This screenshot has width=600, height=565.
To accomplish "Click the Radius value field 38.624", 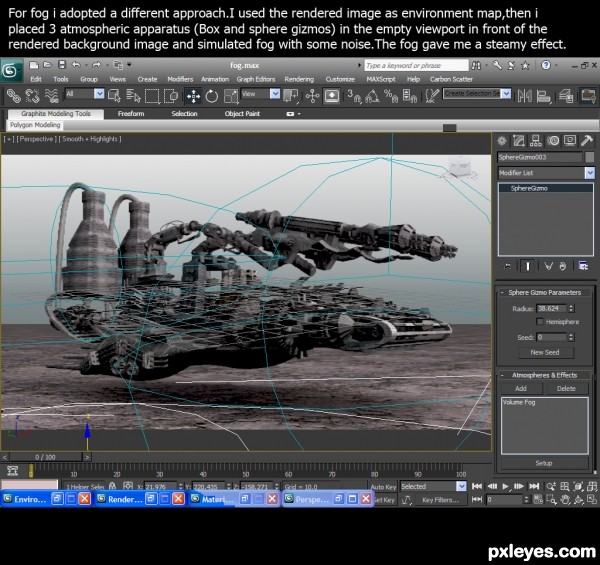I will (x=551, y=308).
